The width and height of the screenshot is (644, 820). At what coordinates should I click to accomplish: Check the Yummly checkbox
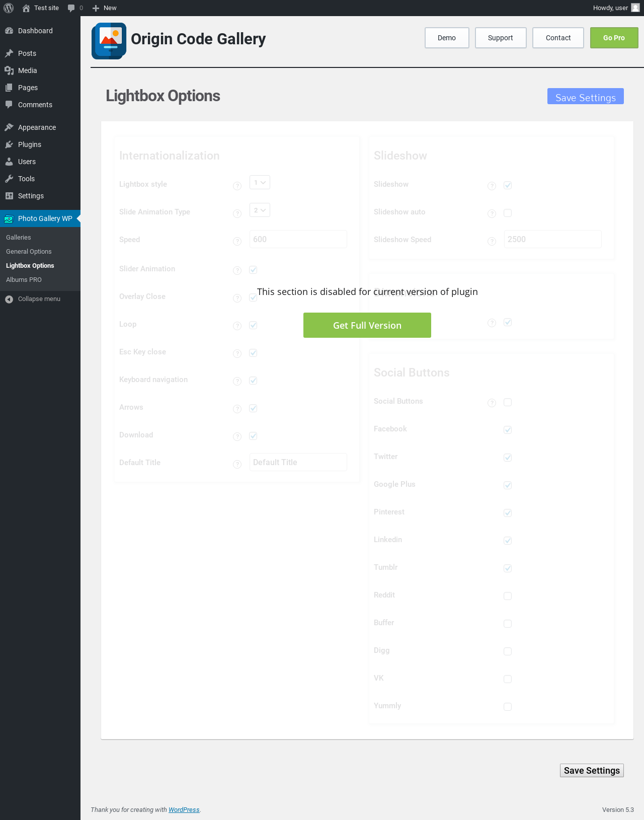pos(508,707)
